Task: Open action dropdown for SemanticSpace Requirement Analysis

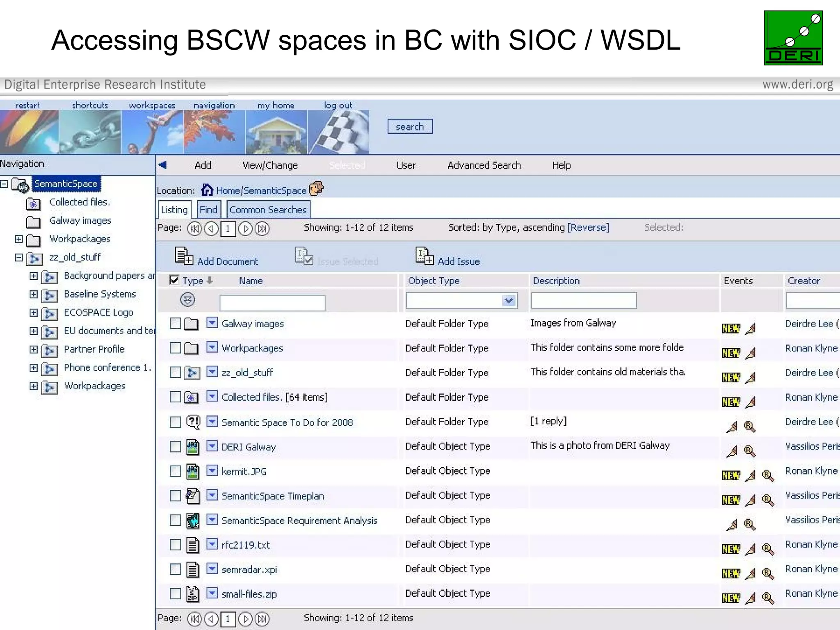Action: pyautogui.click(x=212, y=520)
